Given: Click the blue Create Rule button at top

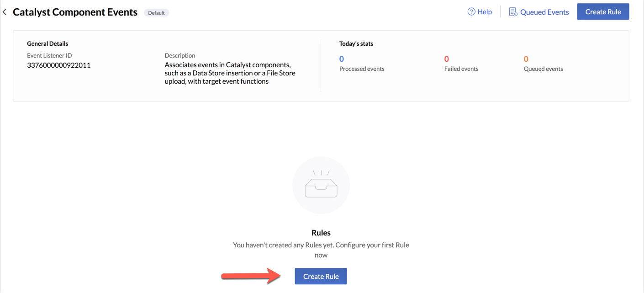Looking at the screenshot, I should tap(603, 11).
